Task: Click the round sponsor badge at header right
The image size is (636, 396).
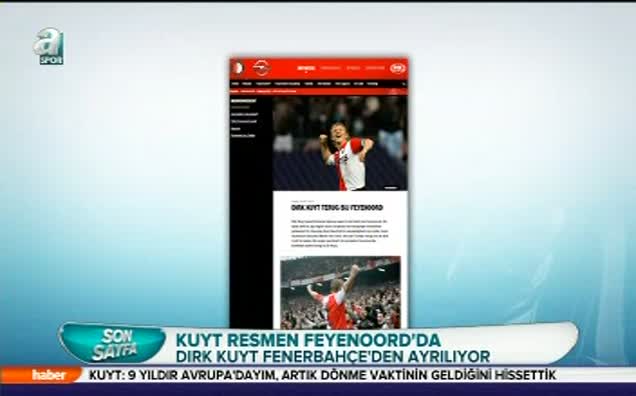Action: point(398,68)
